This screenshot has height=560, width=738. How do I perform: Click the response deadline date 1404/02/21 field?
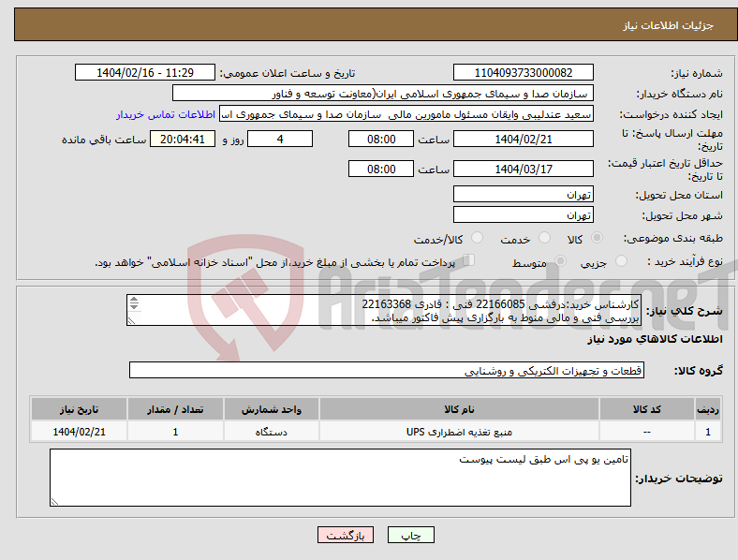click(x=523, y=139)
